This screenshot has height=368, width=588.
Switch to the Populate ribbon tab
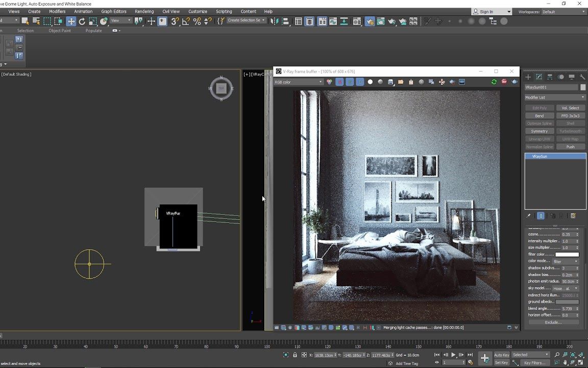tap(93, 31)
